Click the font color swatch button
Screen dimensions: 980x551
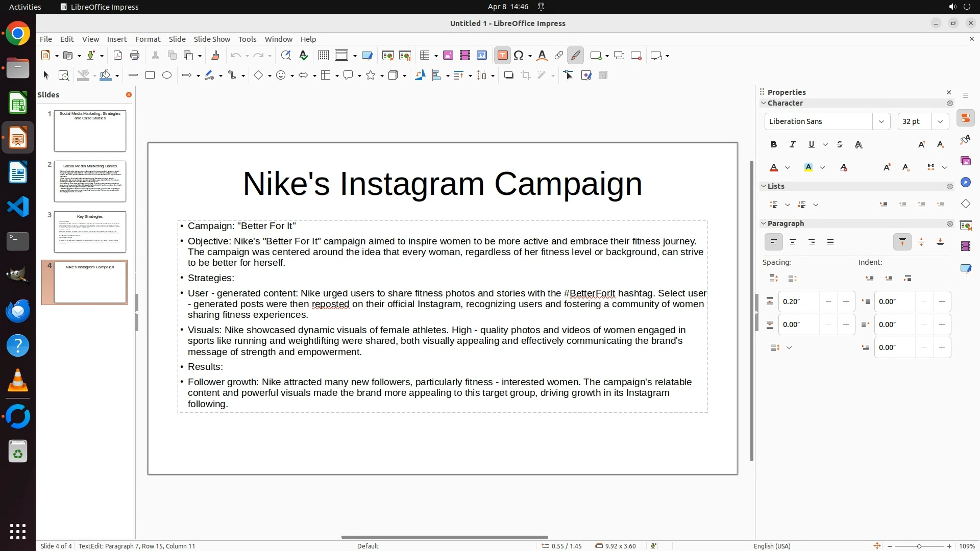pos(774,168)
